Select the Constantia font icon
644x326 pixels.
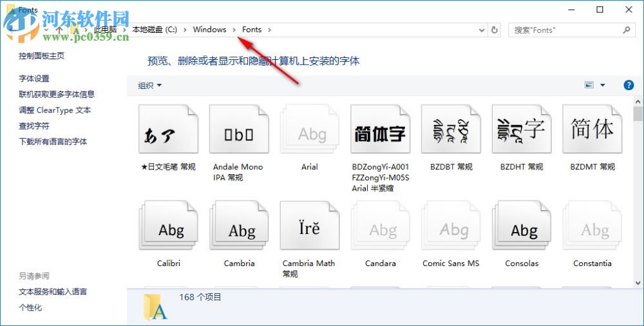pos(592,225)
